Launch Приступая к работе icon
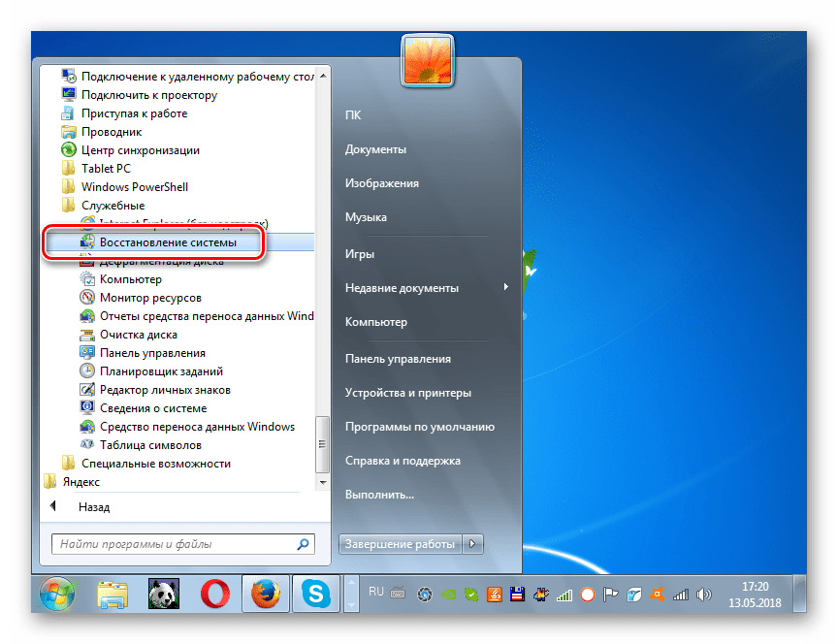This screenshot has width=838, height=644. click(68, 113)
